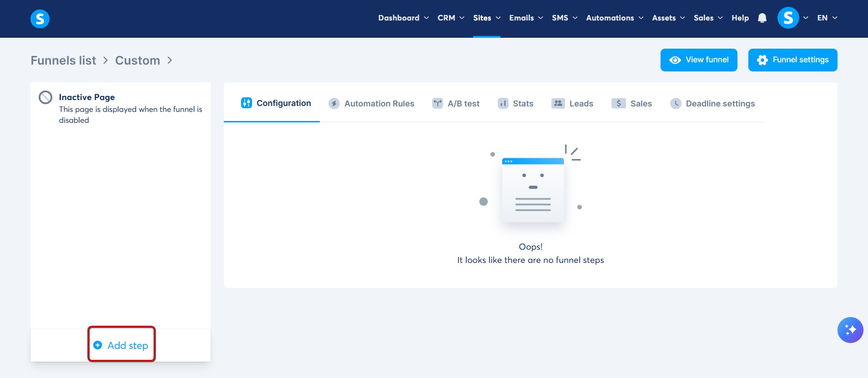868x378 pixels.
Task: Open the Deadline settings tab
Action: coord(713,104)
